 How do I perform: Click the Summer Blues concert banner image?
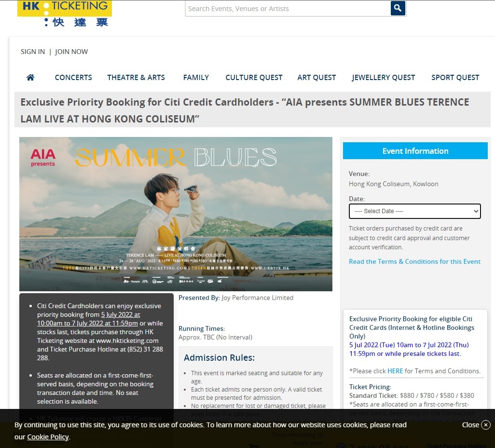pos(176,214)
